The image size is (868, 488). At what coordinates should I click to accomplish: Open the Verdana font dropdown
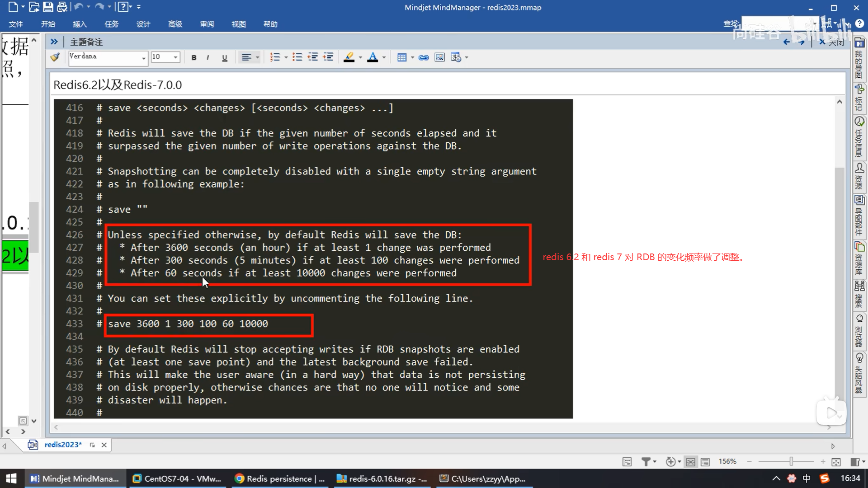coord(144,58)
